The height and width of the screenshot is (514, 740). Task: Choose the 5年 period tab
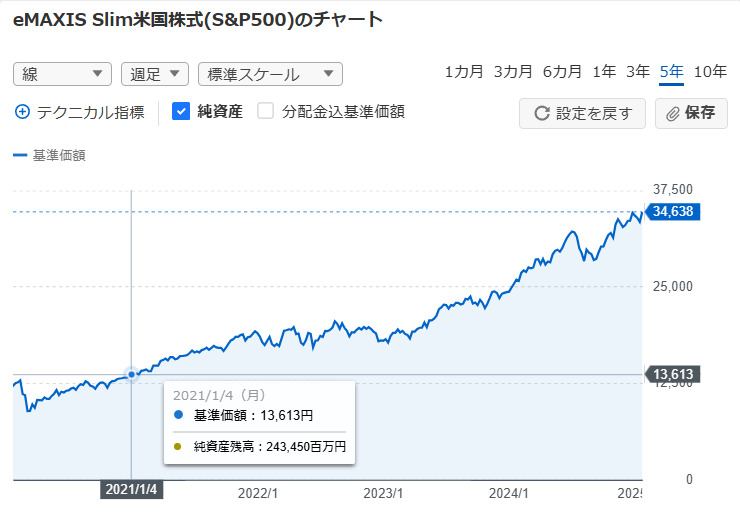tap(672, 72)
